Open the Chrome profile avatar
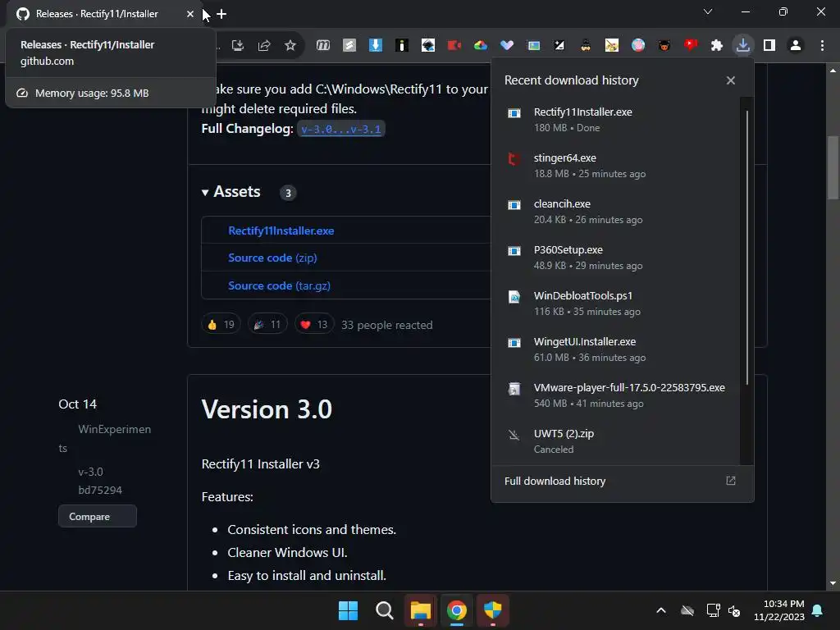840x630 pixels. coord(796,46)
